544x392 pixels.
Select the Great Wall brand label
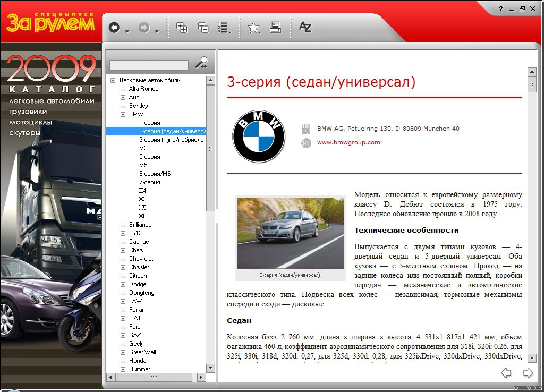(142, 352)
